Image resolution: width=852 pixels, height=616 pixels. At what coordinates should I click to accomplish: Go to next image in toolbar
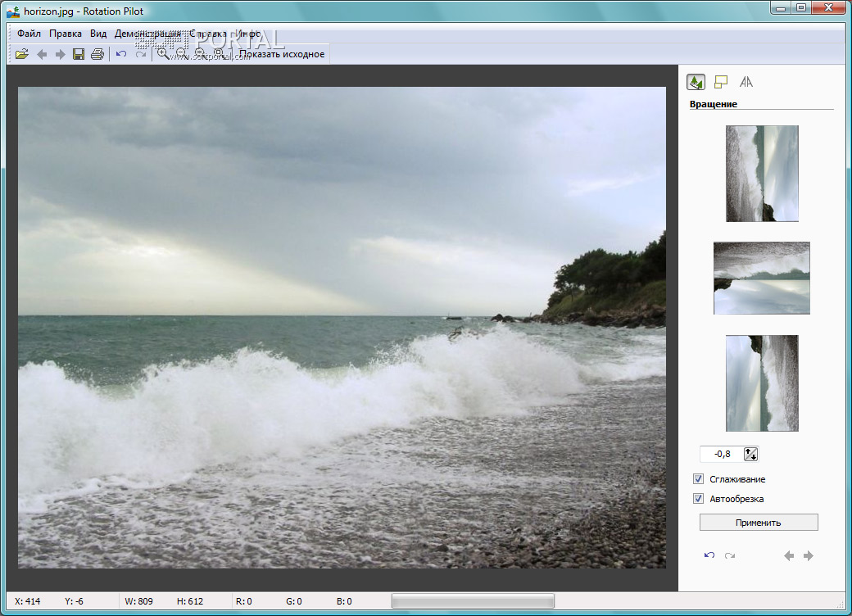click(60, 54)
